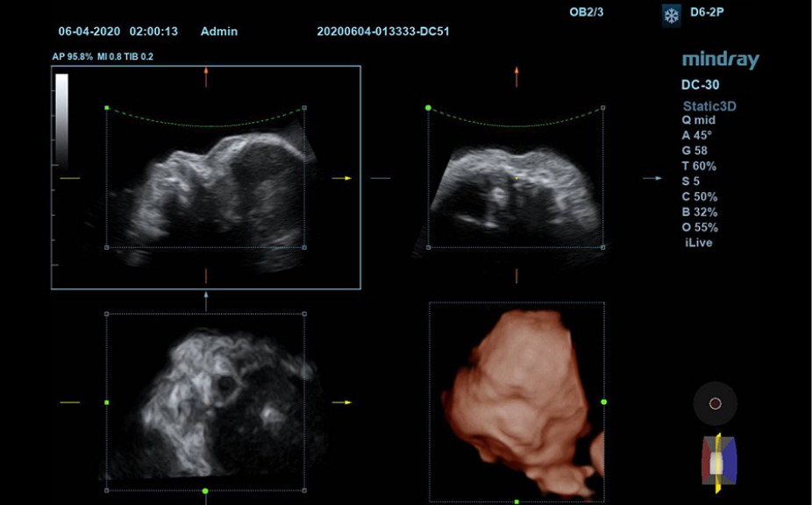Click the grayscale map bar

click(61, 118)
